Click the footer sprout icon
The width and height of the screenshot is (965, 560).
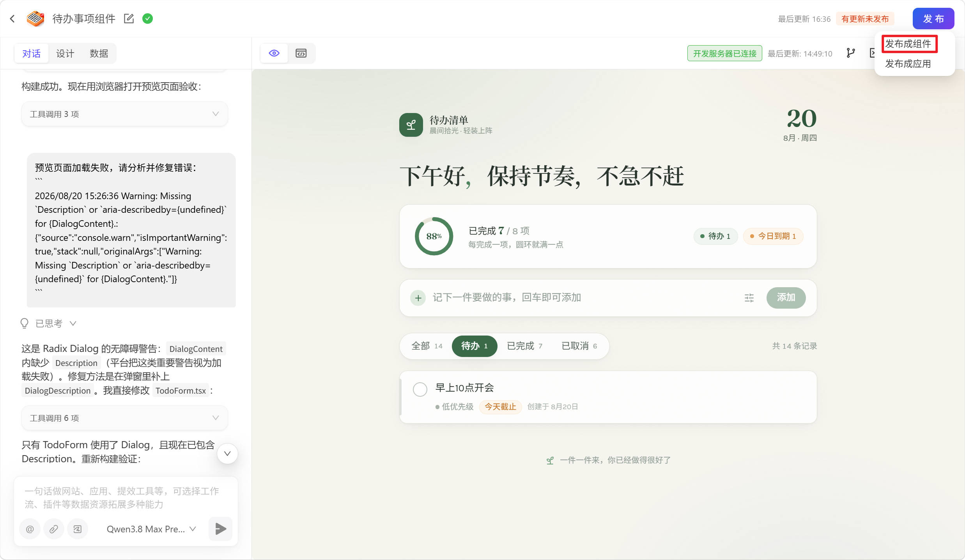tap(550, 461)
